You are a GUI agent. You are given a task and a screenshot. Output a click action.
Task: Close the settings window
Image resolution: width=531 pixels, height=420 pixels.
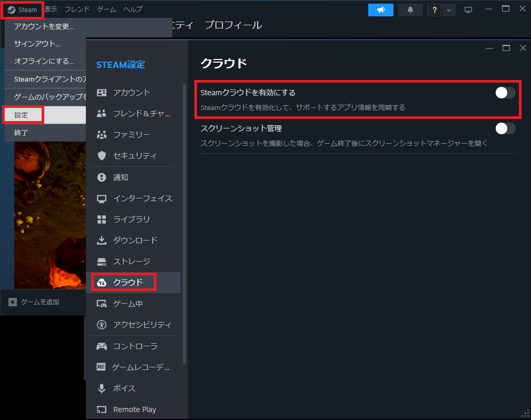tap(523, 48)
